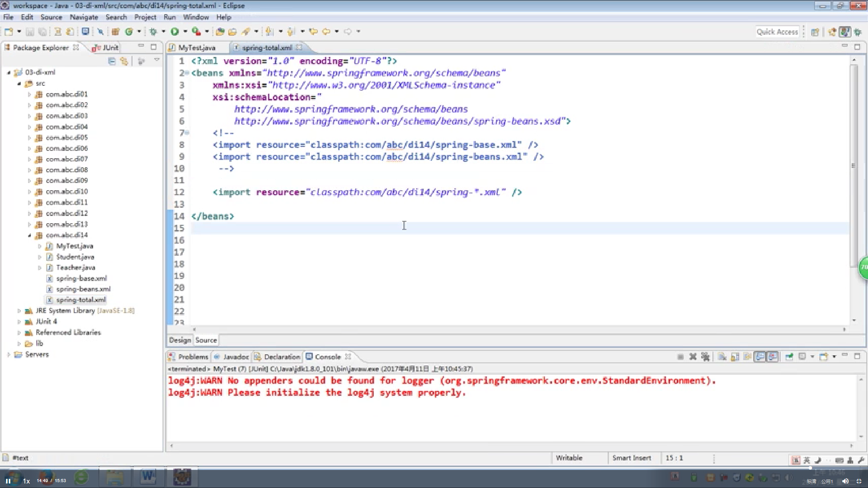Screen dimensions: 868x488
Task: Click the Save All toolbar icon
Action: (x=42, y=32)
